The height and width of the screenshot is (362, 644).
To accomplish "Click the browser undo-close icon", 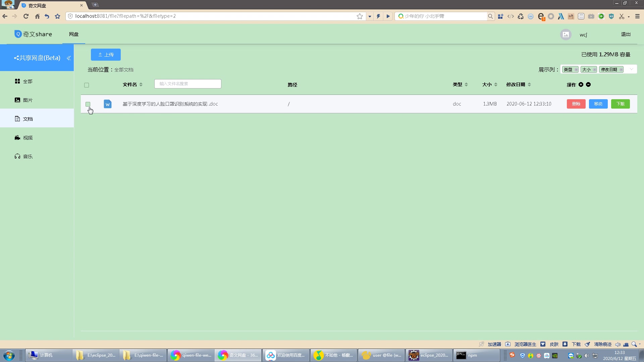I will click(47, 16).
